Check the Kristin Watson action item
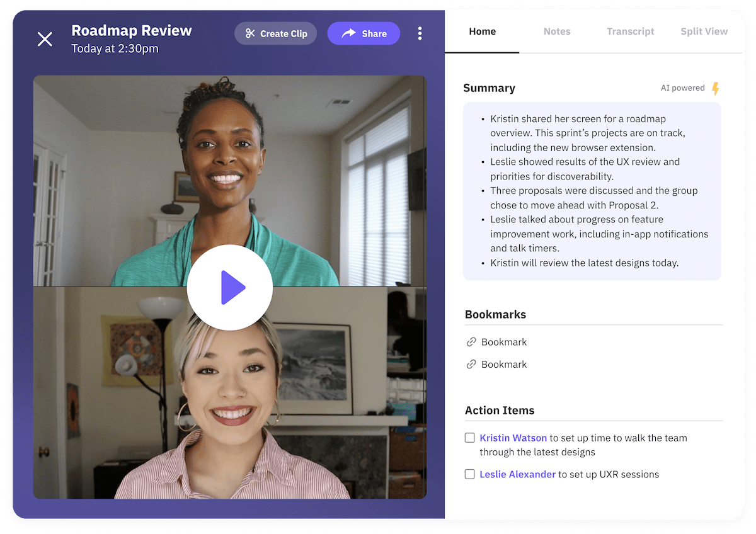The width and height of the screenshot is (756, 534). pyautogui.click(x=469, y=438)
